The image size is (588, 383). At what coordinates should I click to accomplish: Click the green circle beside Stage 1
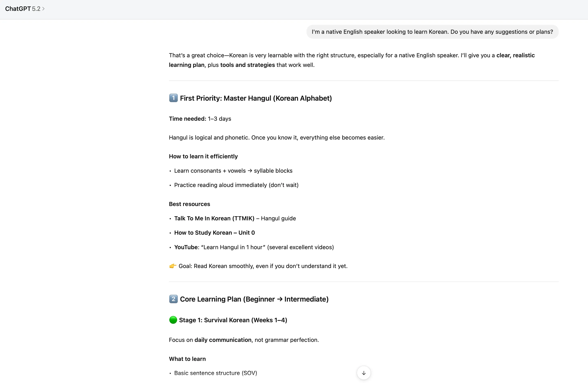[173, 320]
